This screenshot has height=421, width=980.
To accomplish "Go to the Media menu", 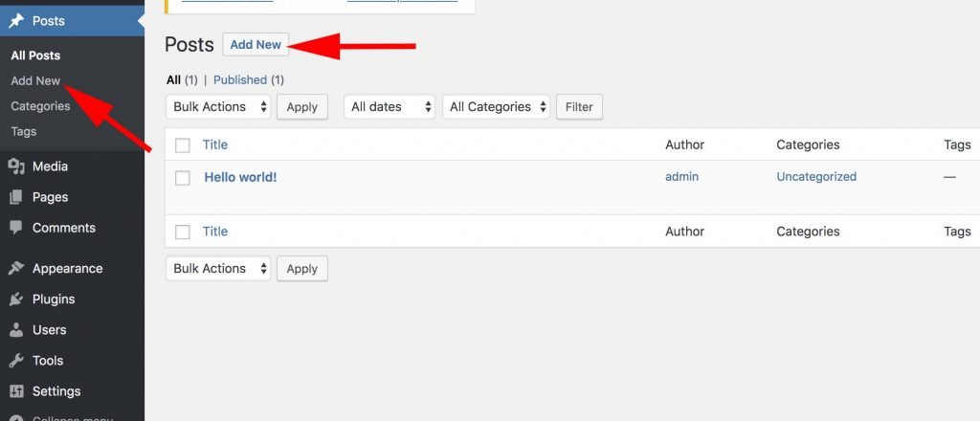I will click(50, 166).
